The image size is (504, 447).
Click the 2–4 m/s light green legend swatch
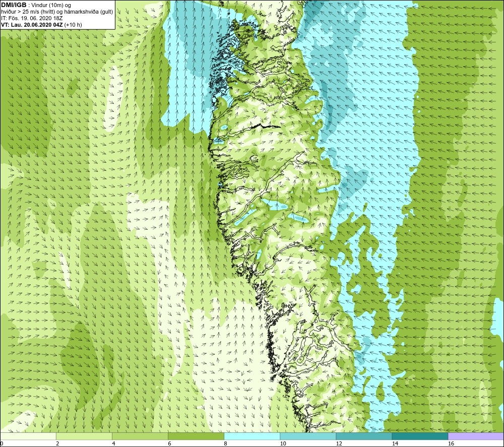click(x=84, y=436)
